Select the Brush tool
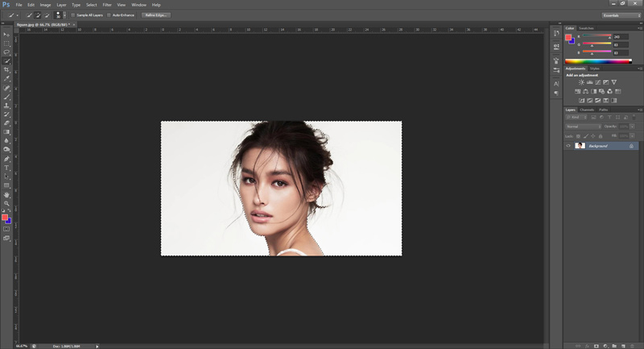Viewport: 644px width, 349px height. (6, 97)
